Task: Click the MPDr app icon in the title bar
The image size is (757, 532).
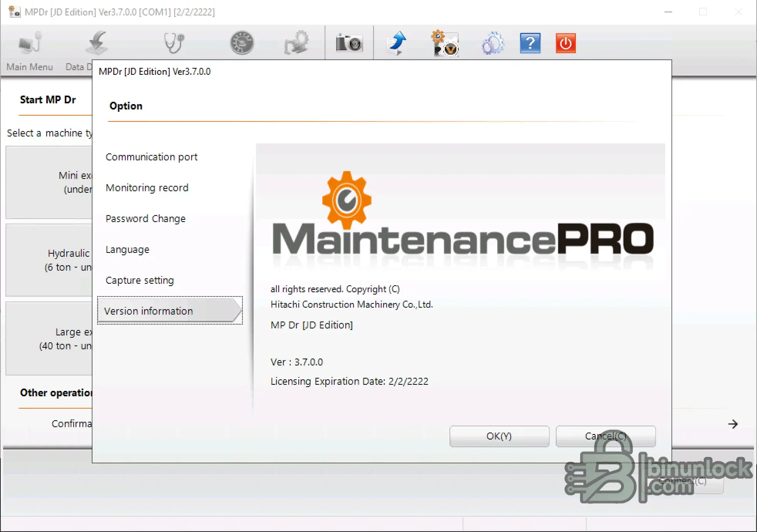Action: tap(14, 12)
